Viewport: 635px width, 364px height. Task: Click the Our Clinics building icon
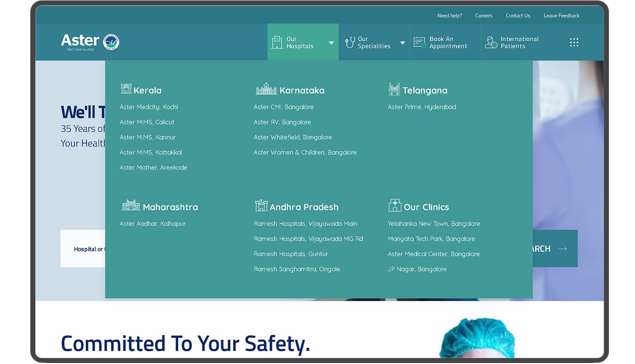pos(395,205)
